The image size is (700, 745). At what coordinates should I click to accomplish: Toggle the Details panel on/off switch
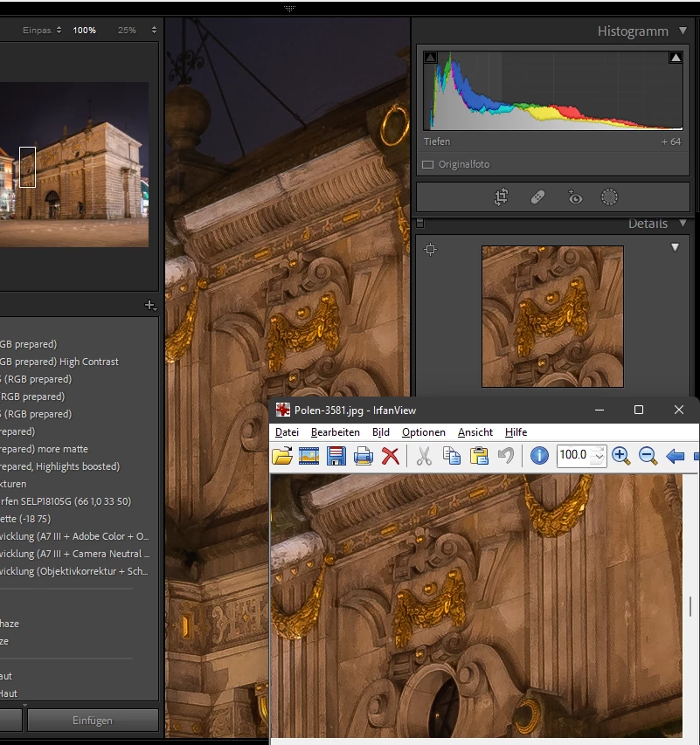[x=419, y=223]
